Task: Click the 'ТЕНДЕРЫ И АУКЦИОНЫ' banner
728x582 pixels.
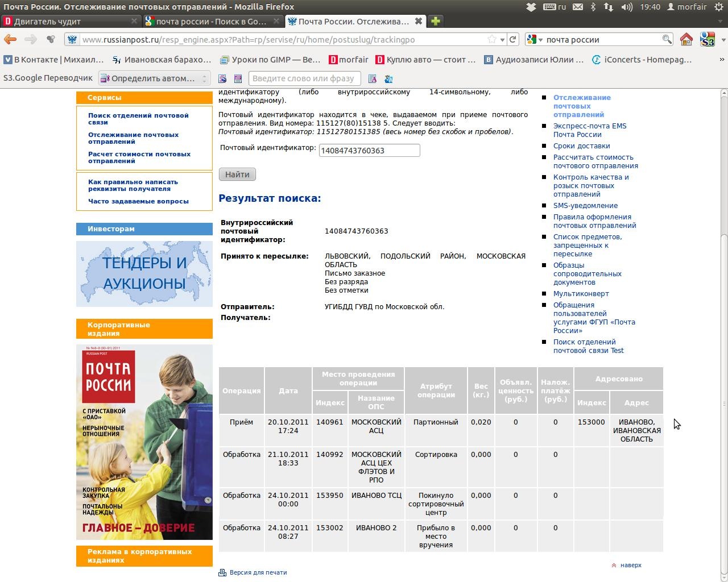Action: pos(144,274)
